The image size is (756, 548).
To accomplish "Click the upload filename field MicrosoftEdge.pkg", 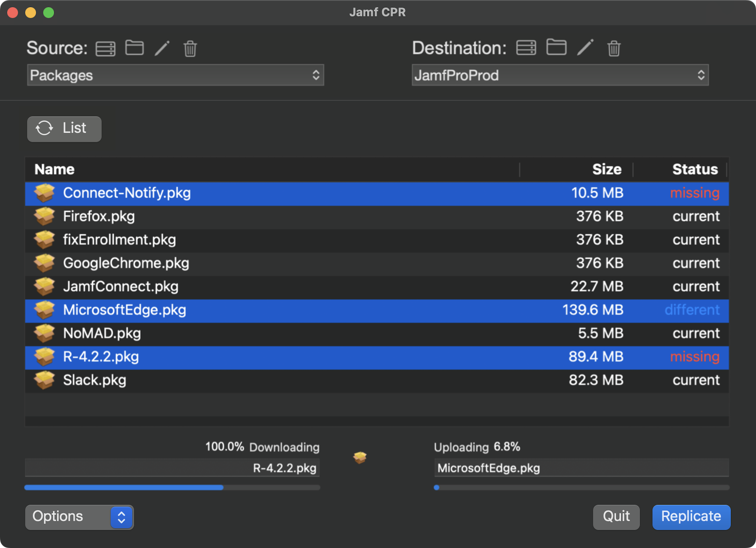I will (x=582, y=468).
